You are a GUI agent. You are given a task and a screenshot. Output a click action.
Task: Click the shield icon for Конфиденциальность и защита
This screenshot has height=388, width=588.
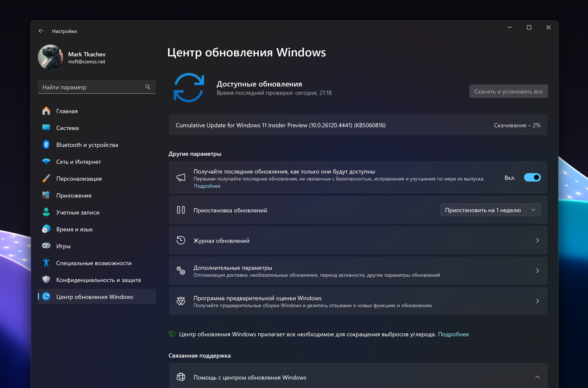(46, 280)
